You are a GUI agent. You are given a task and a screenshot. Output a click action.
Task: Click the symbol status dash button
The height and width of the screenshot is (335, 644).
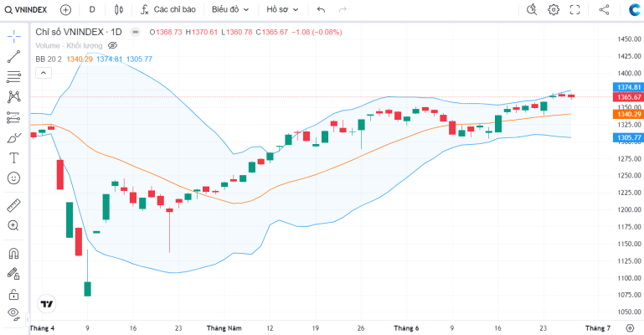135,32
